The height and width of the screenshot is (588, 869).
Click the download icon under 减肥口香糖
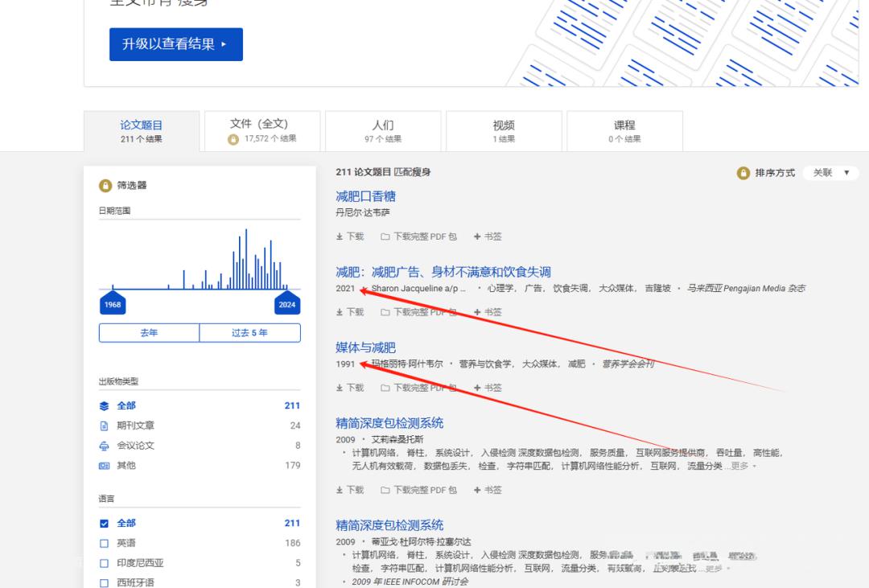pos(340,236)
